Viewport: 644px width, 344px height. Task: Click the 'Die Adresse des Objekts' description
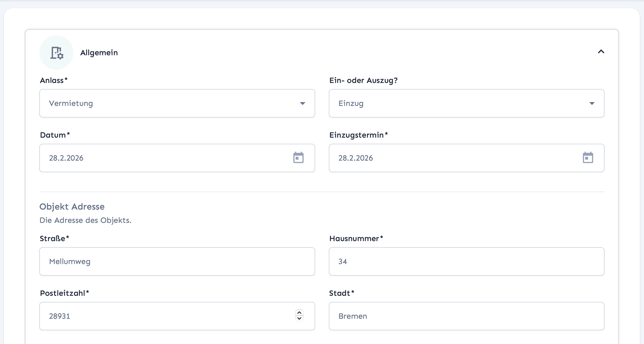point(85,220)
